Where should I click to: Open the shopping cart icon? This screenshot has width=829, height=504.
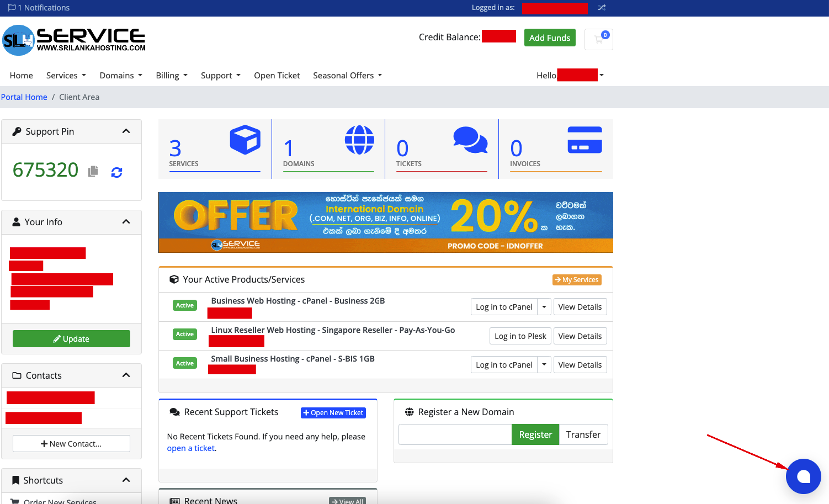pos(599,39)
